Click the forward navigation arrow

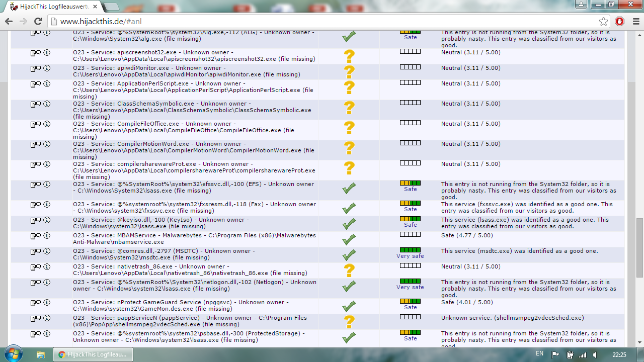coord(23,21)
